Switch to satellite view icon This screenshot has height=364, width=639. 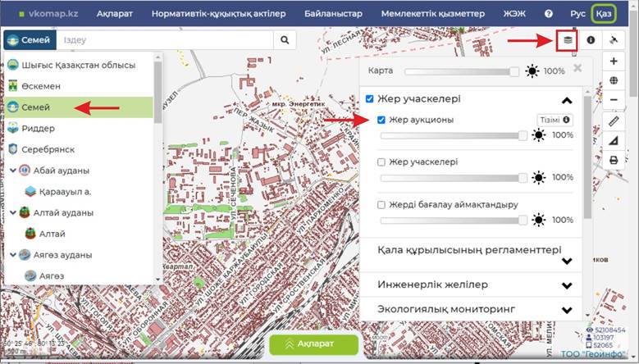point(614,39)
